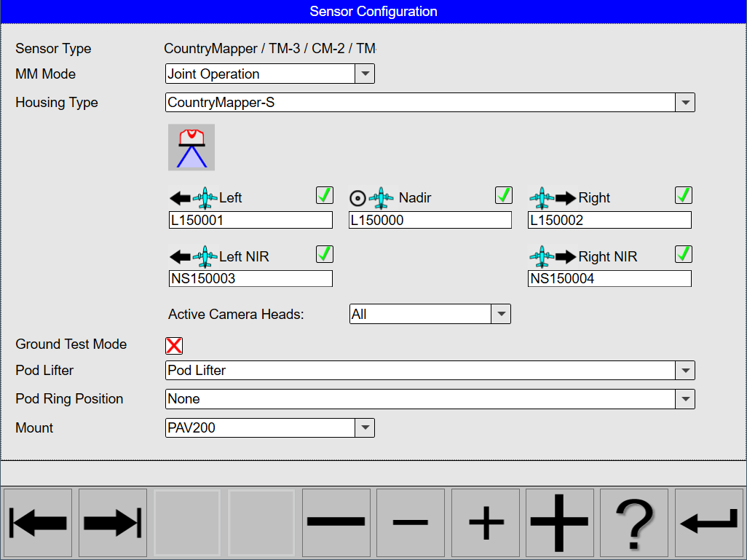
Task: Open the Pod Ring Position dropdown
Action: pyautogui.click(x=685, y=399)
